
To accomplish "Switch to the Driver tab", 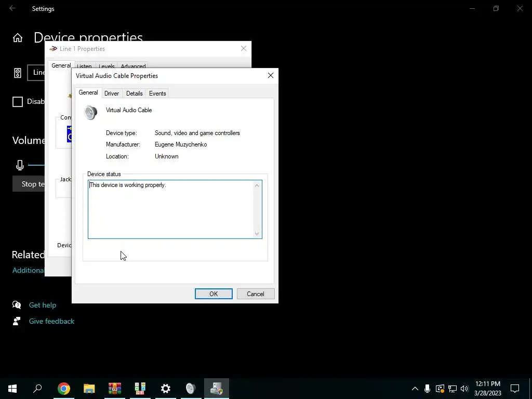I will (x=112, y=94).
